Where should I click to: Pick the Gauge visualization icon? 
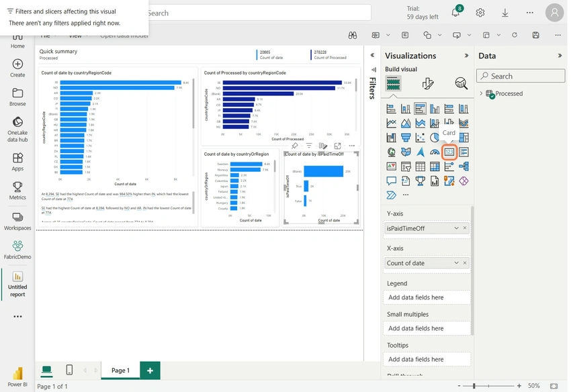pyautogui.click(x=435, y=152)
